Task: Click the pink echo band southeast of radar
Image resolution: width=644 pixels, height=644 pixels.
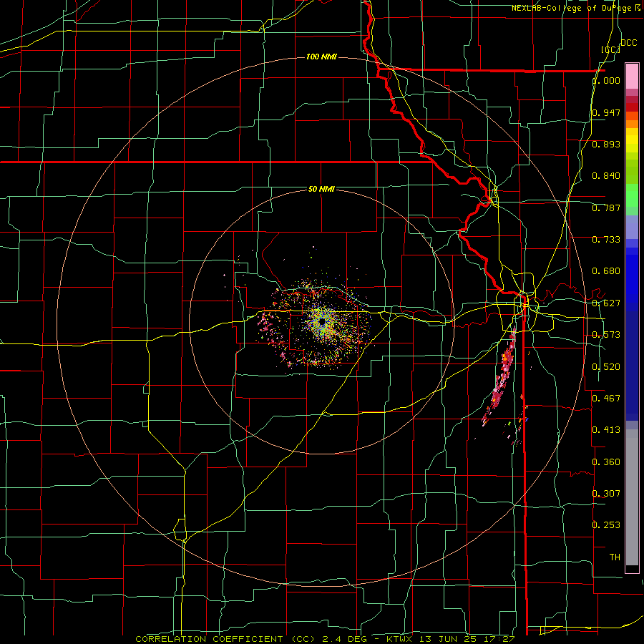Action: pyautogui.click(x=500, y=378)
